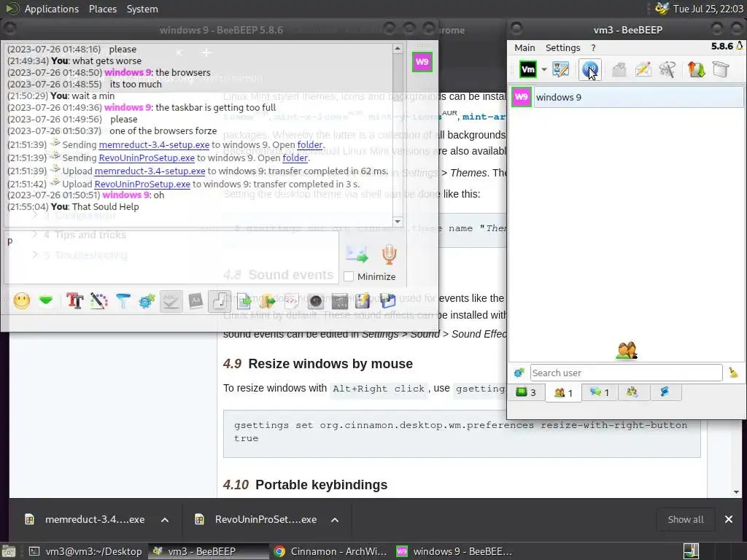Click the message input box containing p
Image resolution: width=747 pixels, height=560 pixels.
pos(171,257)
